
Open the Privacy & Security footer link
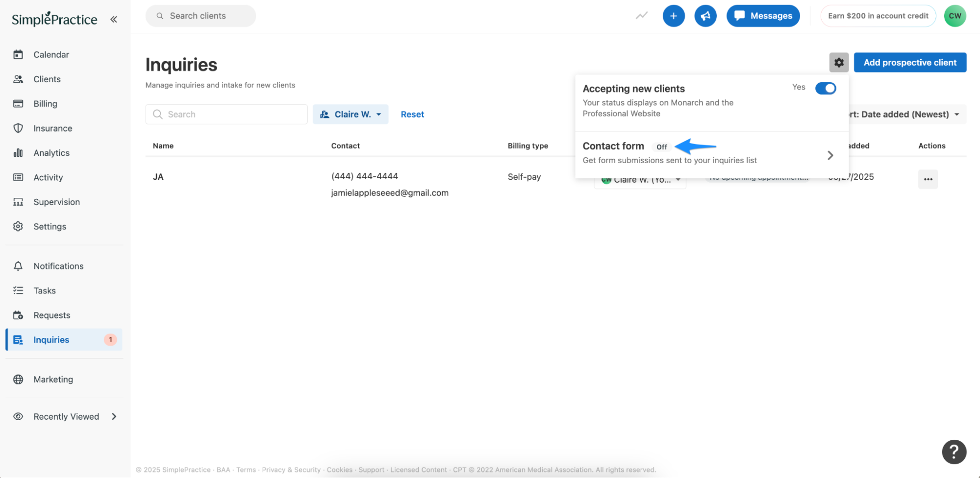click(x=291, y=470)
